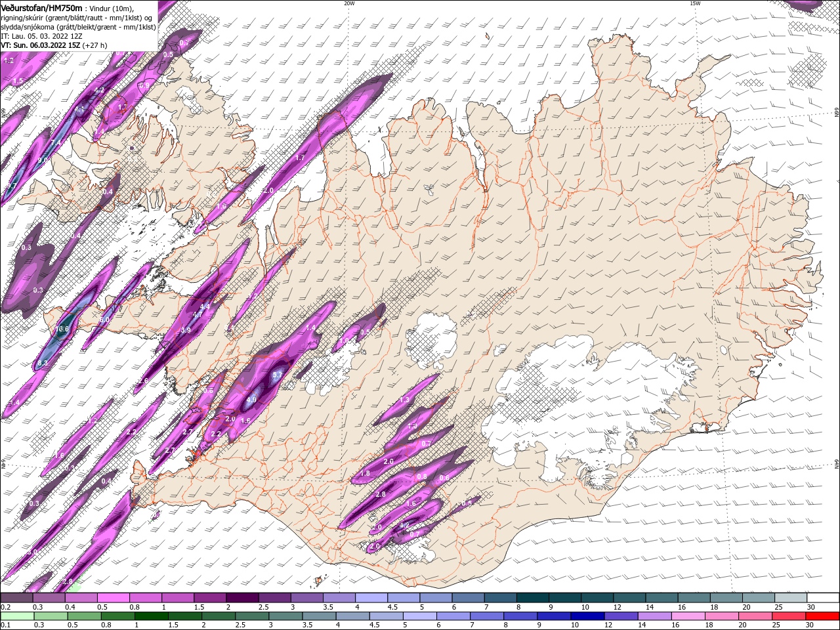The width and height of the screenshot is (840, 630).
Task: Click the bright red 30 rain legend swatch
Action: click(823, 616)
